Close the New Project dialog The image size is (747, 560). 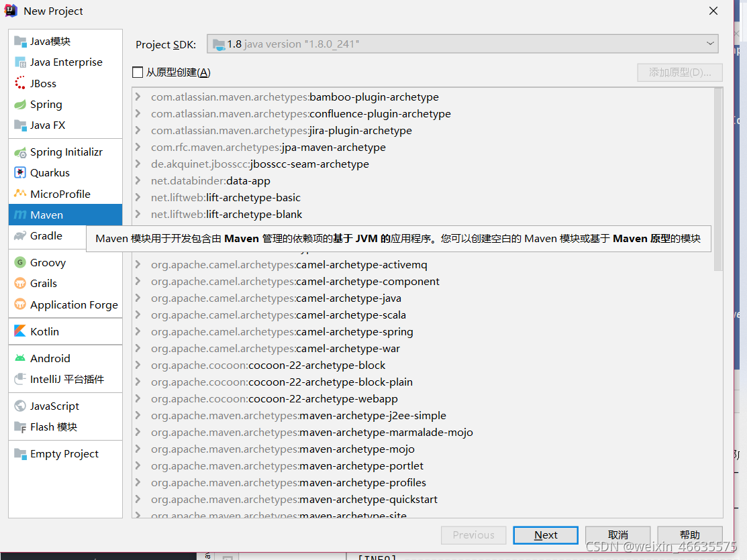coord(713,11)
